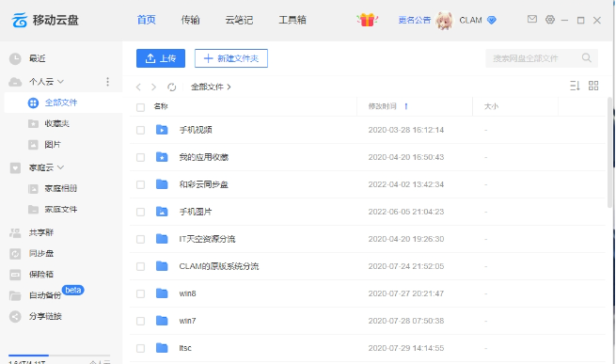Viewport: 616px width, 364px height.
Task: Check the 和彩云同步盘 row checkbox
Action: point(140,184)
